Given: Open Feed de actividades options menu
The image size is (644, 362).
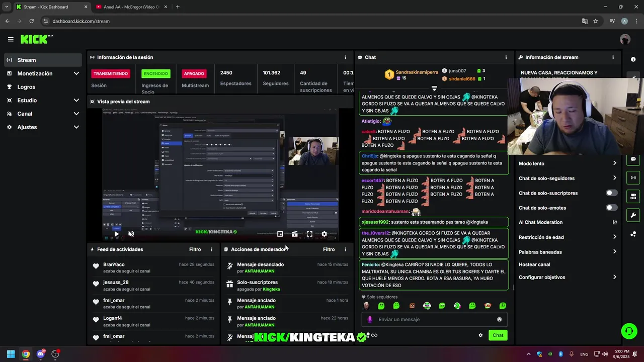Looking at the screenshot, I should coord(211,249).
